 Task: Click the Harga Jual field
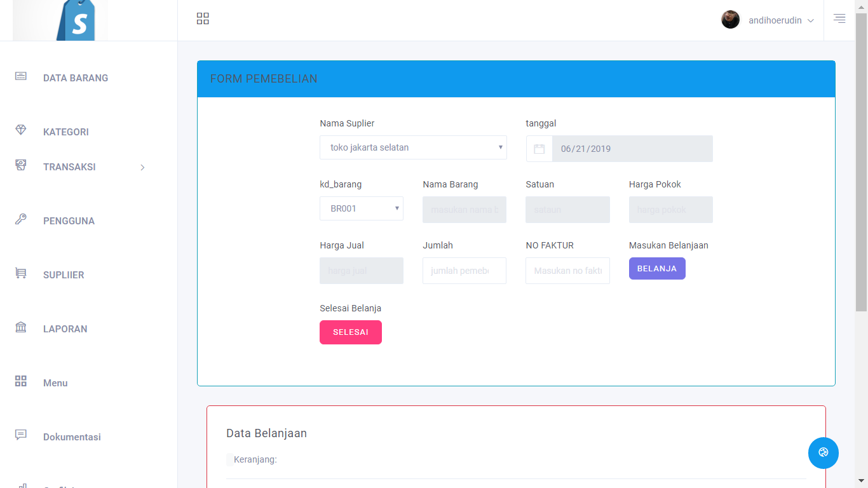[x=362, y=271]
